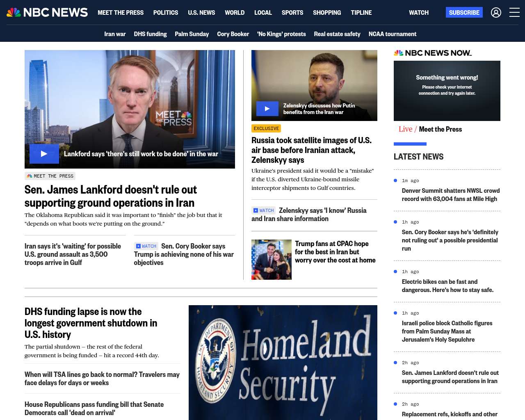525x420 pixels.
Task: Open the hamburger menu icon
Action: click(x=514, y=12)
